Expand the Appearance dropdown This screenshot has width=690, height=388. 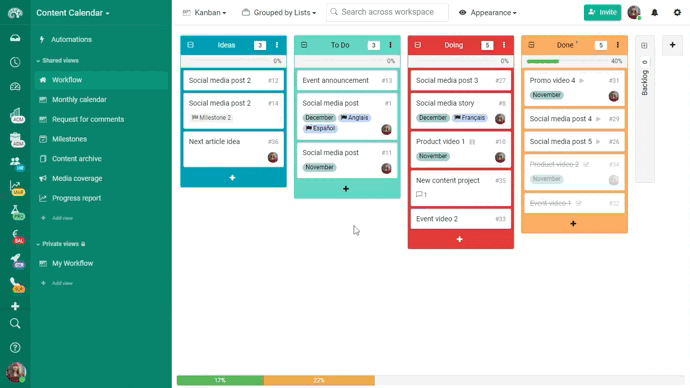pos(488,13)
